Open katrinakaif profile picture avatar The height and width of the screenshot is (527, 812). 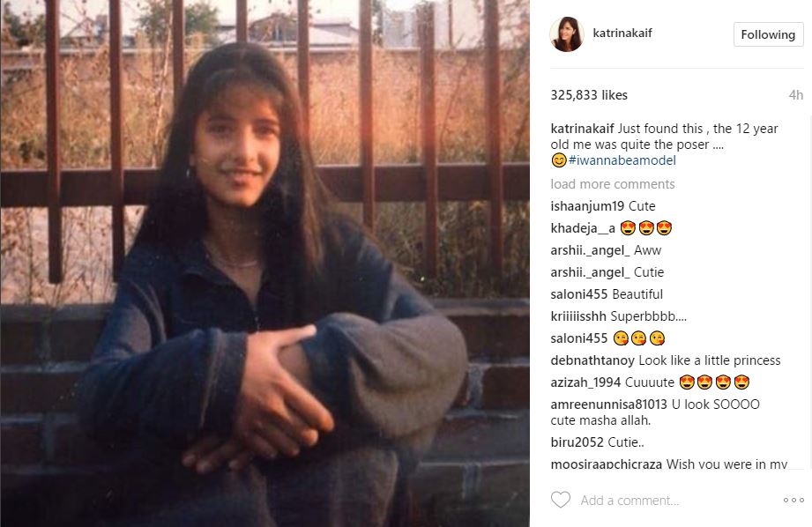click(x=567, y=34)
